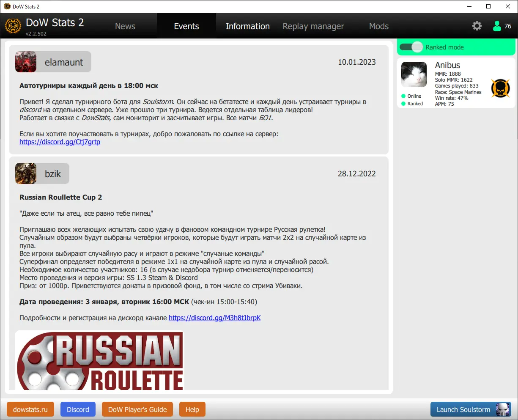Click the Дата проведения tournament date line
Screen dimensions: 518x420
click(x=138, y=302)
